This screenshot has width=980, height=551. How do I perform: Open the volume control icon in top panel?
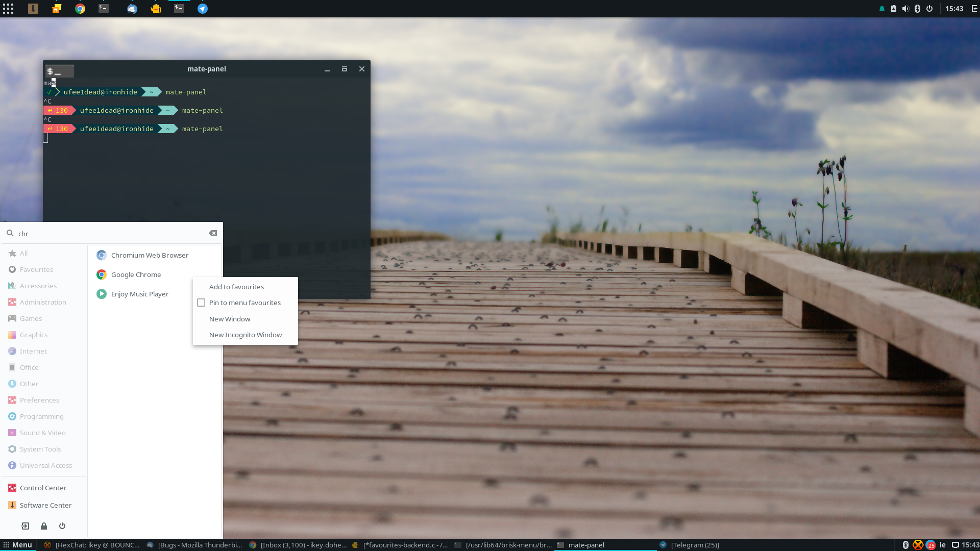905,9
